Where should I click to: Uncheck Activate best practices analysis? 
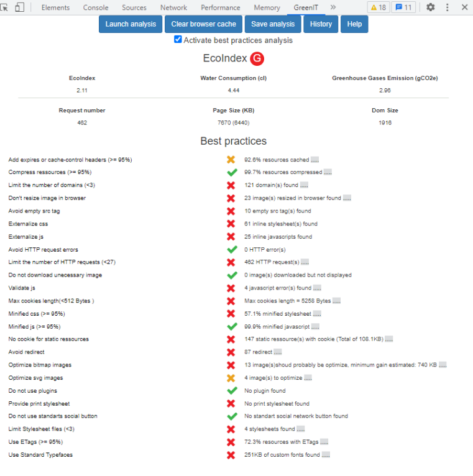pos(178,40)
